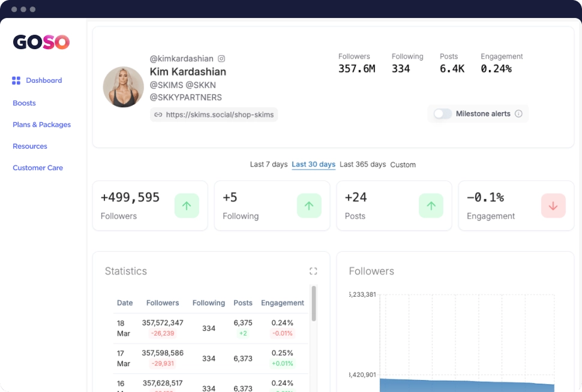Click the Engagement column header in Statistics
Viewport: 582px width, 392px height.
click(283, 303)
